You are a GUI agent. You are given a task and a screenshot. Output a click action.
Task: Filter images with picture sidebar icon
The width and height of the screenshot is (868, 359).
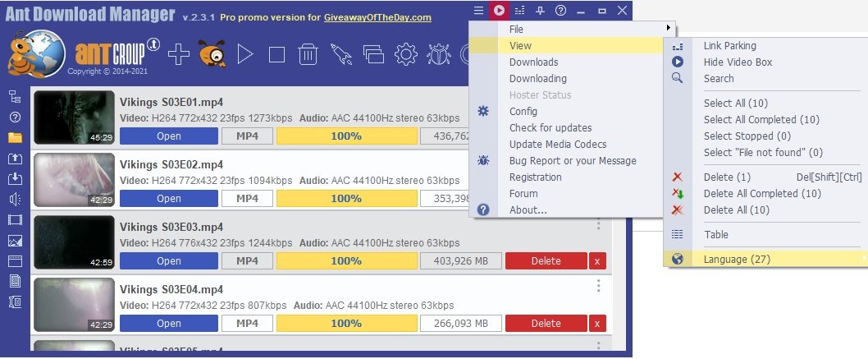[15, 241]
